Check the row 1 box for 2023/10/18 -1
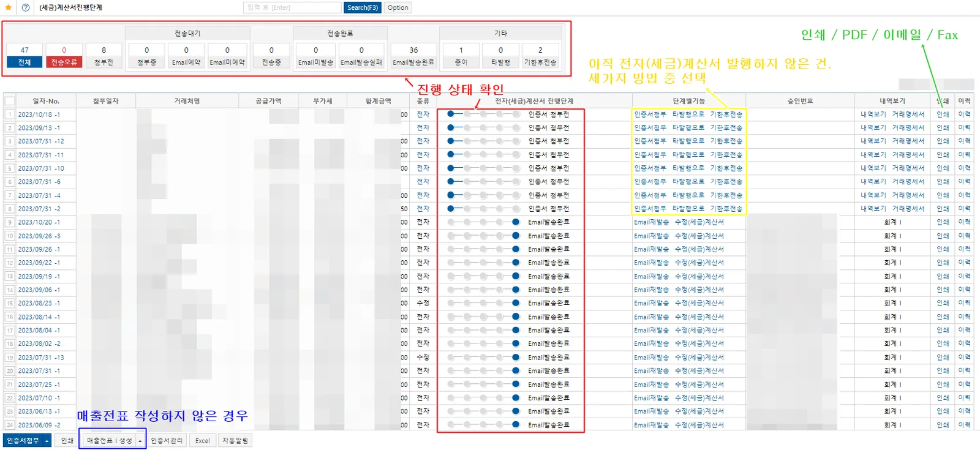Screen dimensions: 980x450 coord(9,114)
